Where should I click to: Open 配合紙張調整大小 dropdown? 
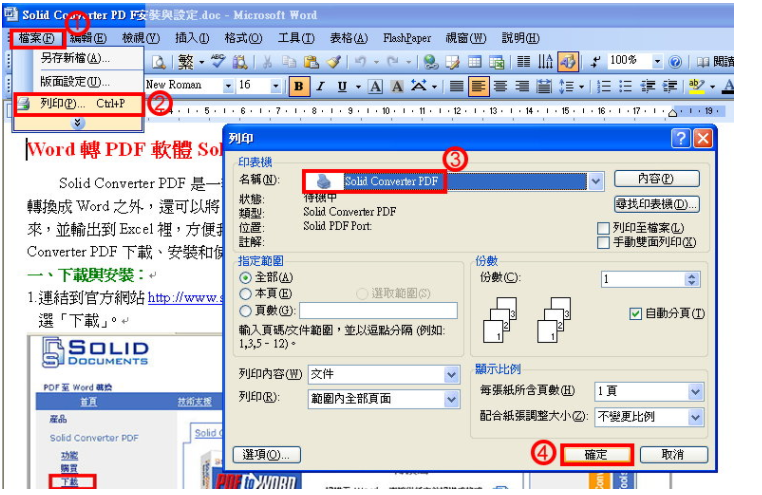tap(695, 417)
